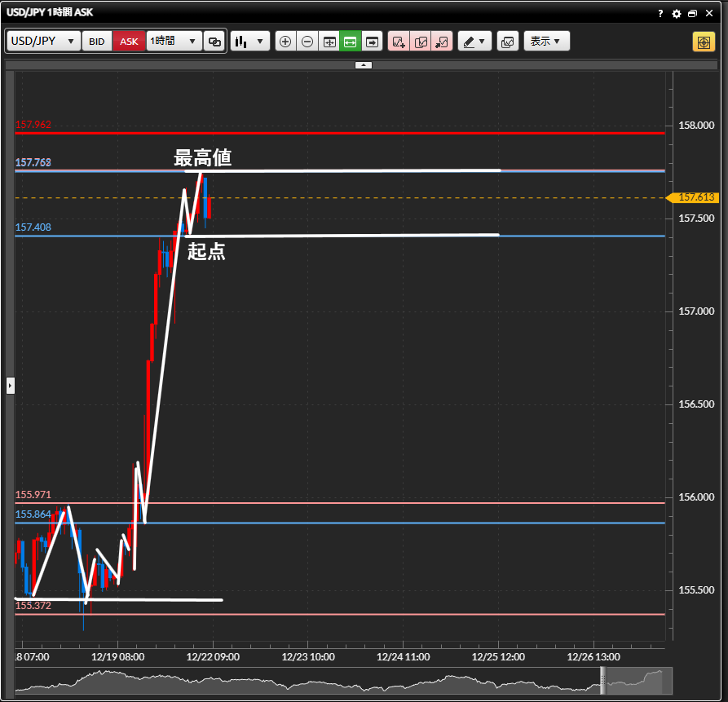Screen dimensions: 728x702
Task: Select the ASK price toggle
Action: (129, 42)
